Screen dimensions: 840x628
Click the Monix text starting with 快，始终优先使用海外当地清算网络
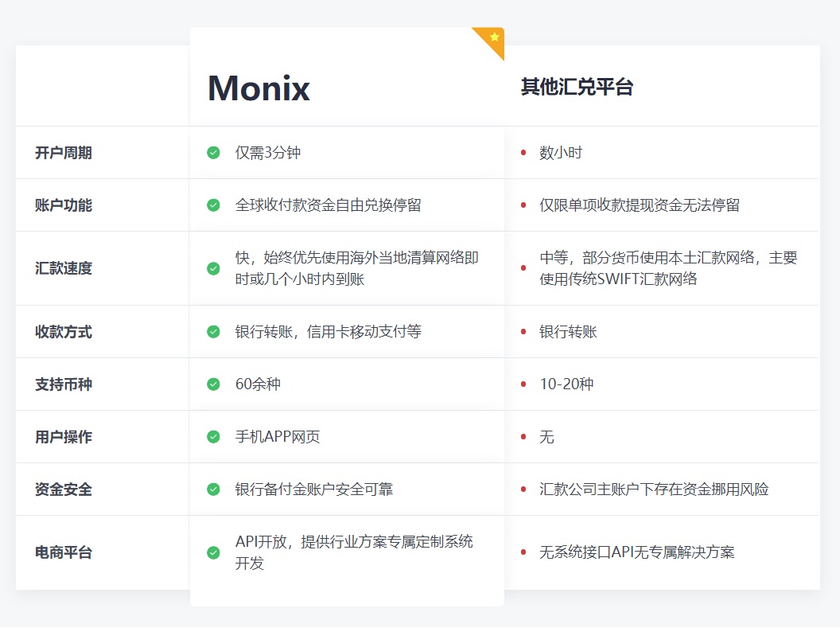pyautogui.click(x=357, y=268)
